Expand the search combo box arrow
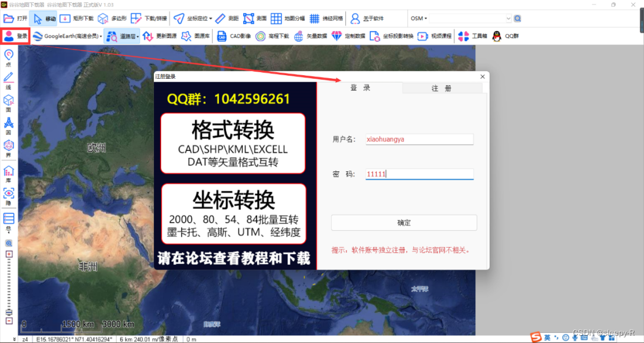Image resolution: width=644 pixels, height=343 pixels. [x=508, y=18]
